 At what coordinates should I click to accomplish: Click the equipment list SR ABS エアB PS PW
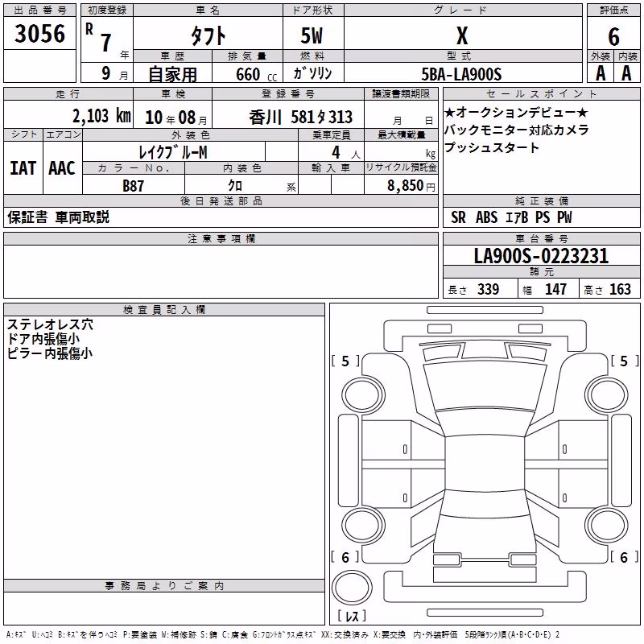coord(511,217)
